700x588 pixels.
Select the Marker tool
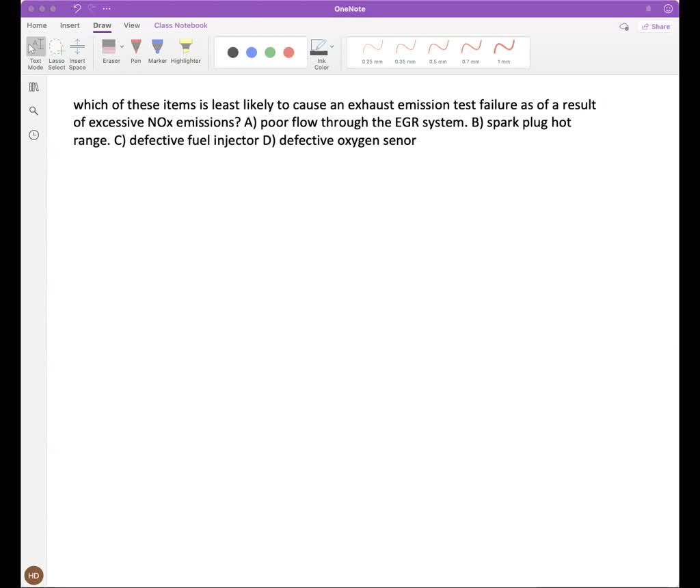coord(157,51)
